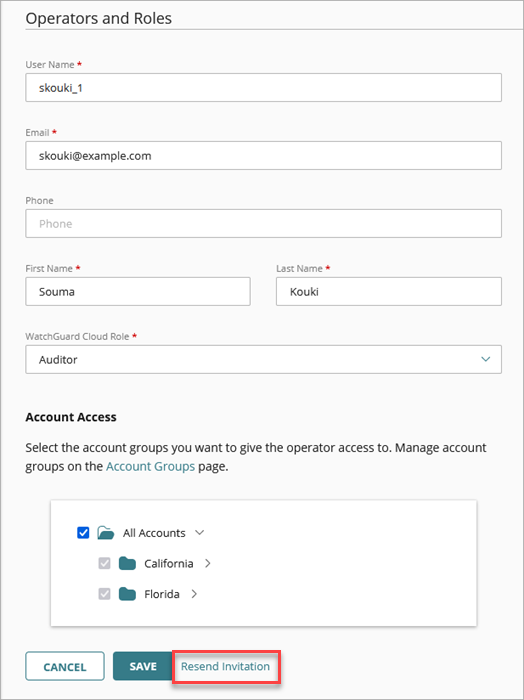Collapse the All Accounts group chevron
Screen dimensions: 524x700
click(x=200, y=533)
